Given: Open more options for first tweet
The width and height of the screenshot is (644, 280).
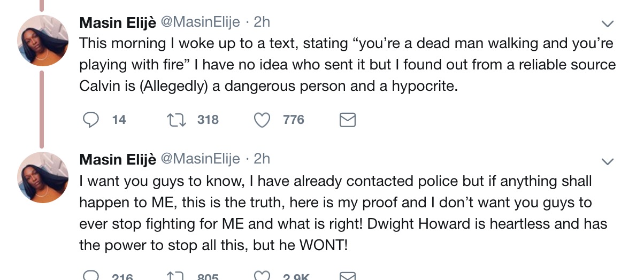Looking at the screenshot, I should click(x=608, y=24).
